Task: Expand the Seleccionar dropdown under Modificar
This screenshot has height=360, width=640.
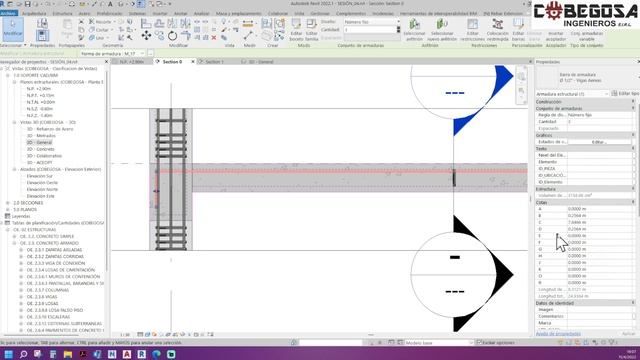Action: (13, 45)
